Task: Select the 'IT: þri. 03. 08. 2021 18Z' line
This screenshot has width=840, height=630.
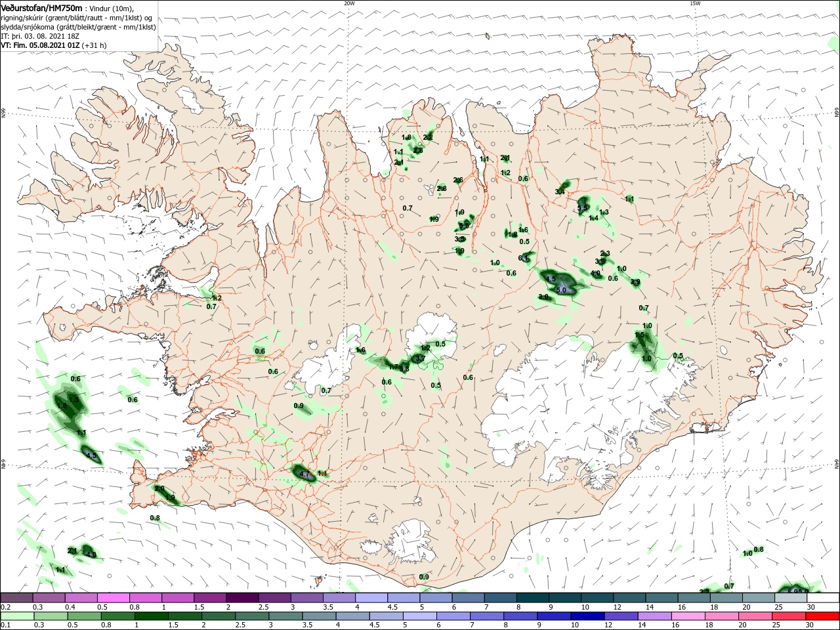Action: click(40, 36)
